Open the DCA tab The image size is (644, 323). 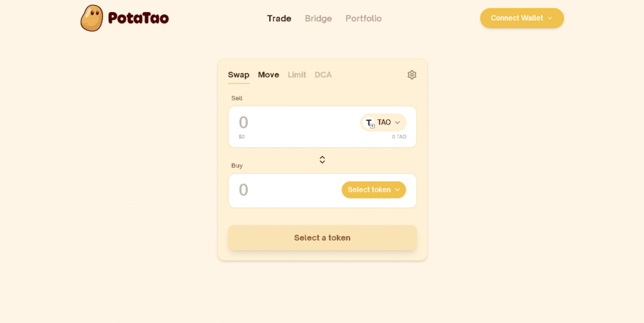[323, 75]
